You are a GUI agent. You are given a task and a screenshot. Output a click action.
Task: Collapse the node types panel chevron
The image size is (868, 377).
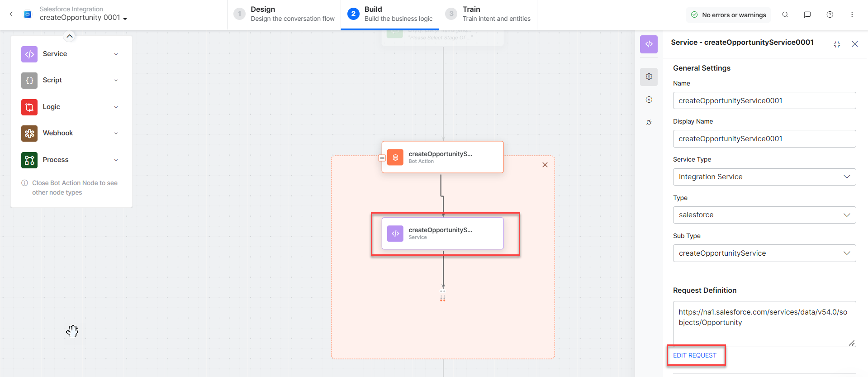coord(69,36)
